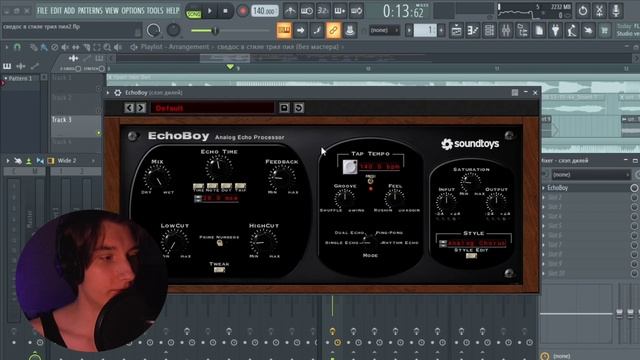
Task: Open the Playlist options arrow menu
Action: coord(7,47)
